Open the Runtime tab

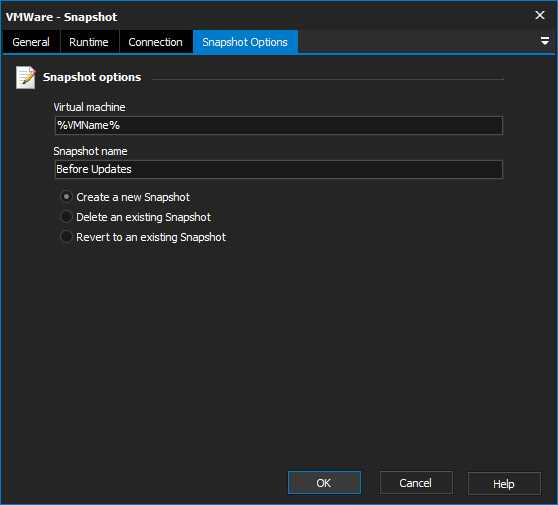89,42
